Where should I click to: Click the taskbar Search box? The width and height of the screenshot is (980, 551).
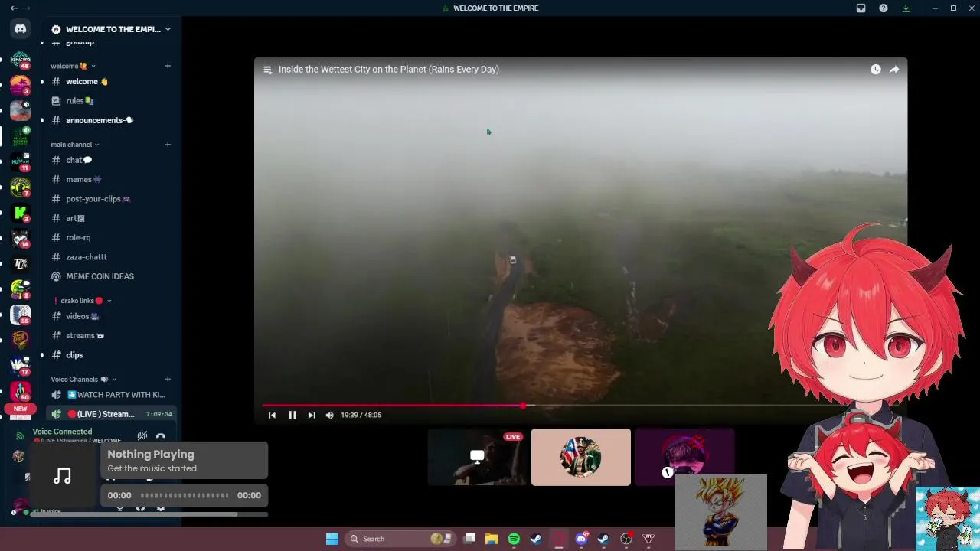coord(400,539)
